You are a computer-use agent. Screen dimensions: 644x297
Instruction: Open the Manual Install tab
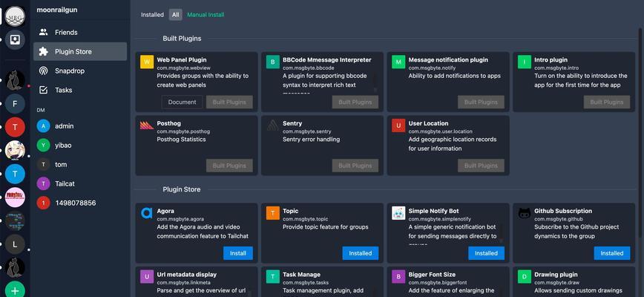[206, 15]
